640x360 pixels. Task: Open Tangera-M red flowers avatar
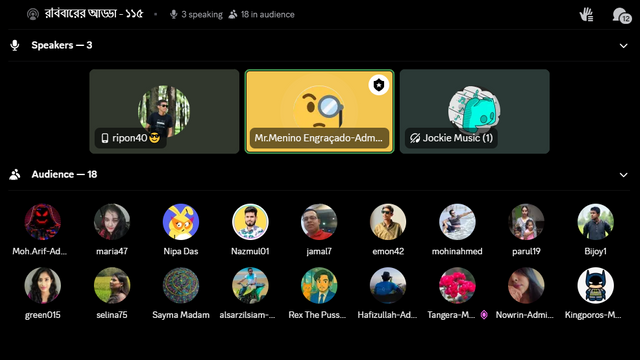pyautogui.click(x=457, y=286)
